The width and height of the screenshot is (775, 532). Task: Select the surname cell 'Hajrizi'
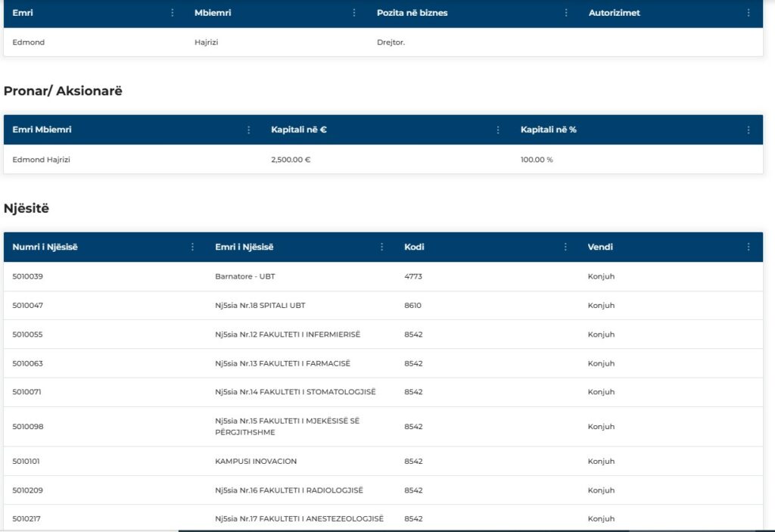tap(206, 42)
